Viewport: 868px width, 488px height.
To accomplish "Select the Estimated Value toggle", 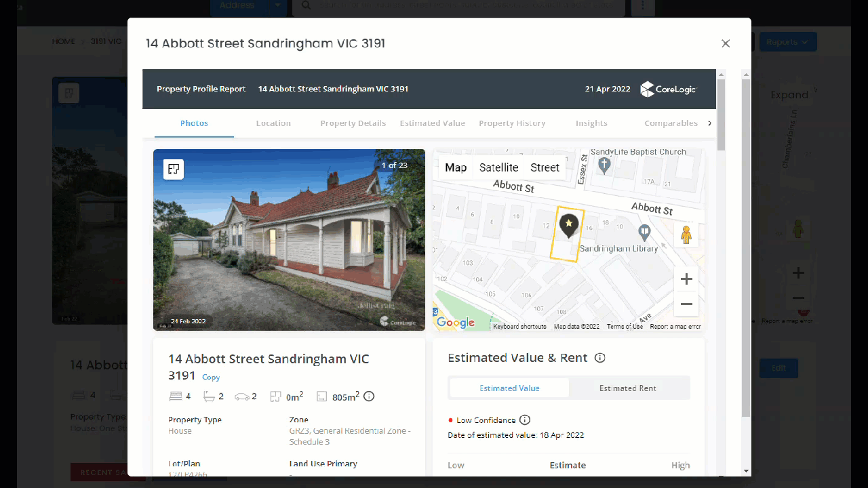I will point(509,388).
